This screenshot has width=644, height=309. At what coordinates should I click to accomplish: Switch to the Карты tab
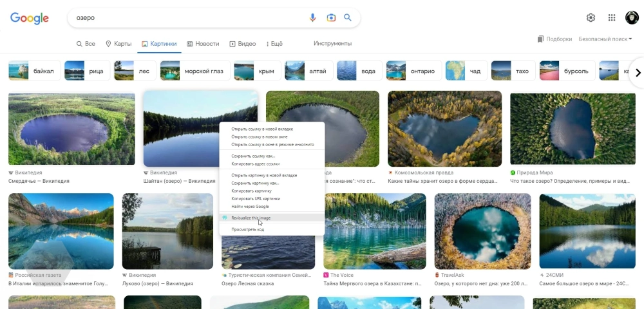tap(118, 44)
